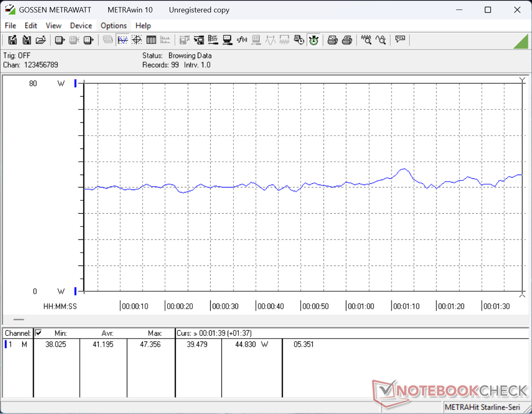The width and height of the screenshot is (532, 414).
Task: Click the green stopwatch icon
Action: [x=313, y=40]
